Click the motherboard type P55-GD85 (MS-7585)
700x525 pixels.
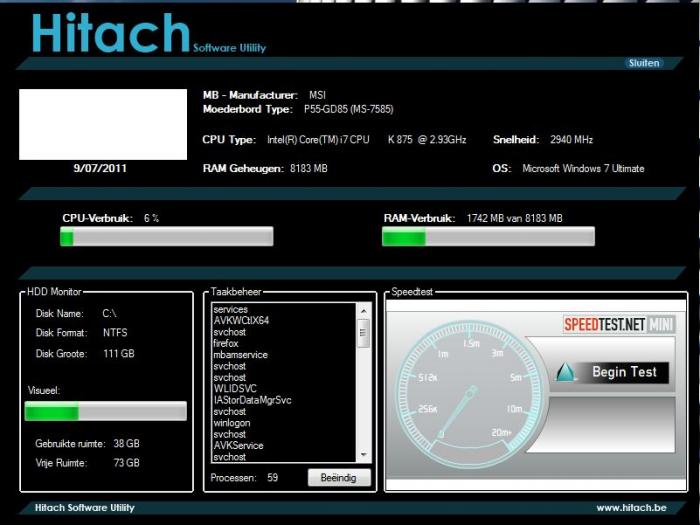coord(349,109)
